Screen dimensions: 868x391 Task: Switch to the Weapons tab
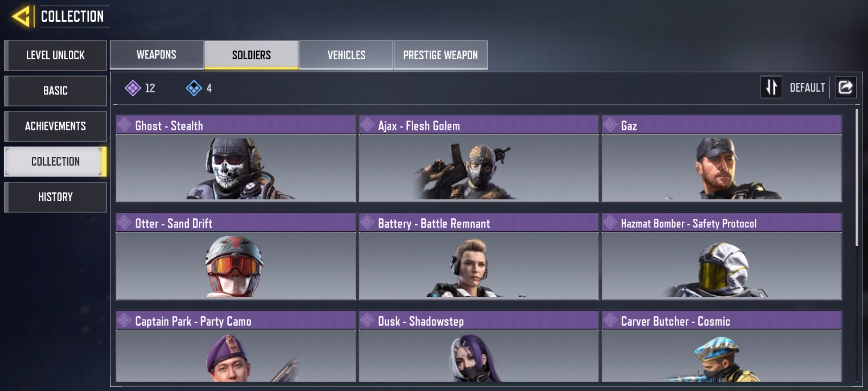157,55
